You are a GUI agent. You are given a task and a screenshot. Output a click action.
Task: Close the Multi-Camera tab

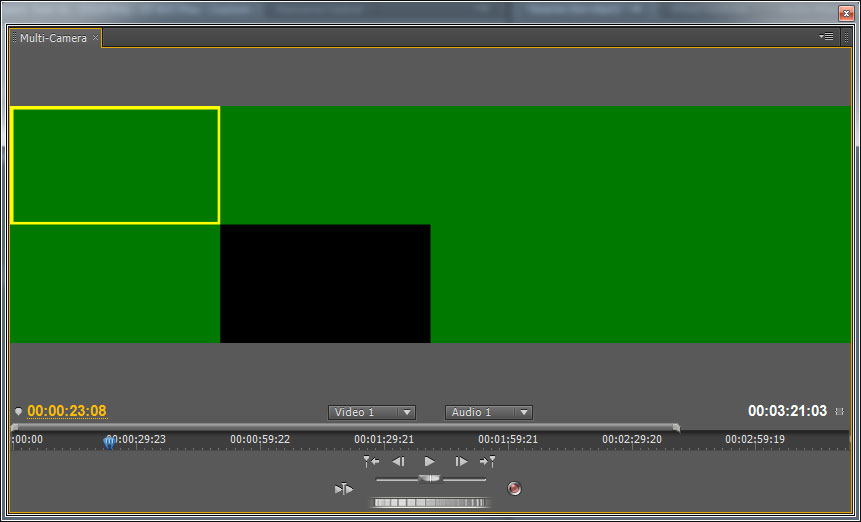[x=96, y=38]
